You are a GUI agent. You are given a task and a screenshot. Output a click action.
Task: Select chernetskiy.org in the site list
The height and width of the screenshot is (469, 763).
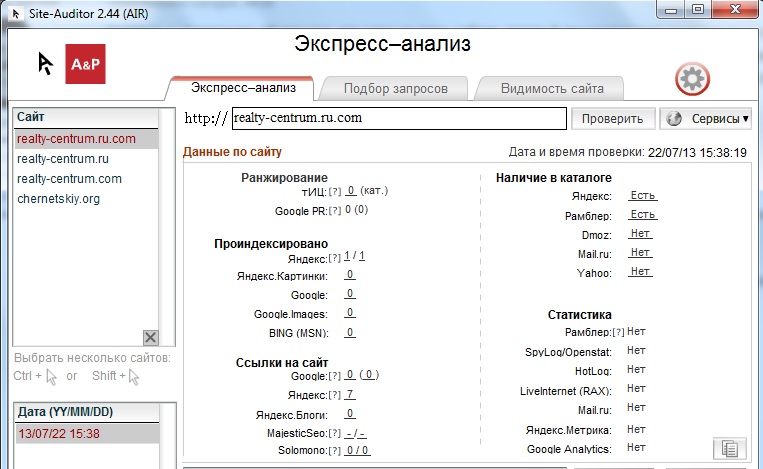[86, 198]
